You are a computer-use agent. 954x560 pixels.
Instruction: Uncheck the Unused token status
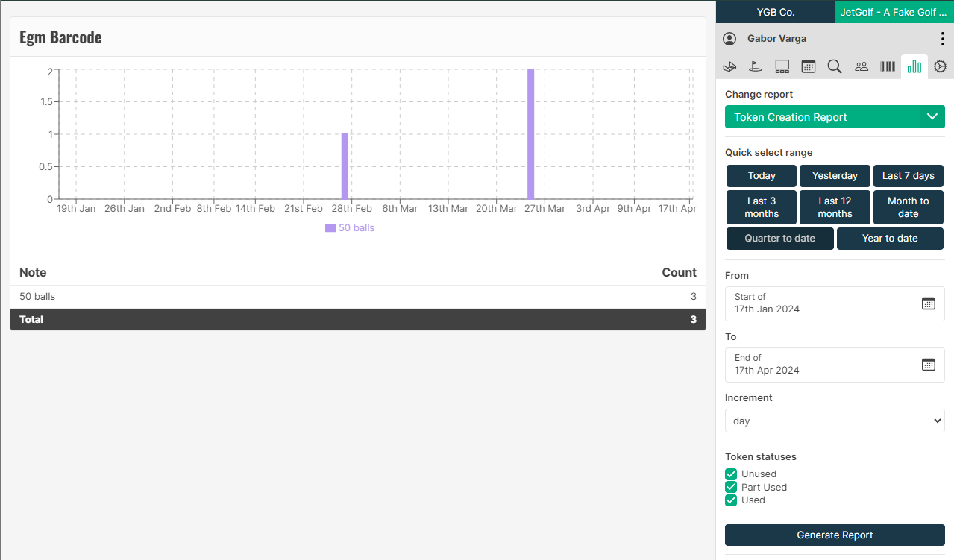731,474
